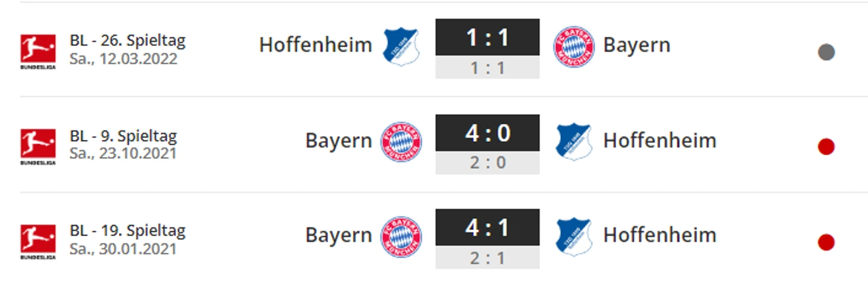Click red dot on 23.10.2021 row
Screen dimensions: 868x282
coord(826,146)
